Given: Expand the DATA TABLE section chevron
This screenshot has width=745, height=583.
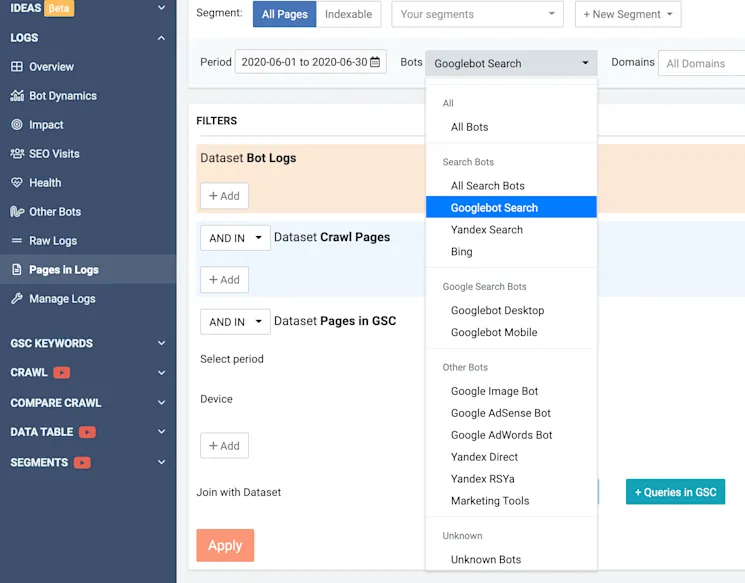Looking at the screenshot, I should tap(162, 431).
